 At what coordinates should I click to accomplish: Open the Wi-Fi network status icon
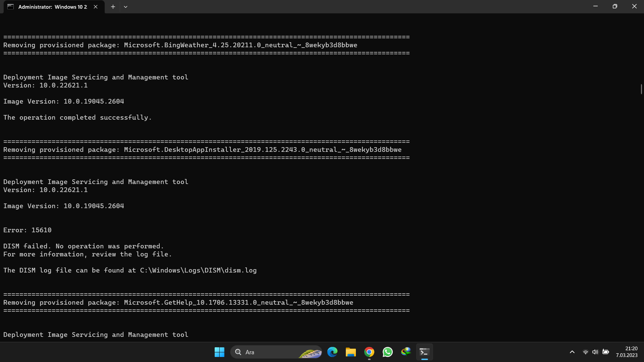(x=585, y=352)
